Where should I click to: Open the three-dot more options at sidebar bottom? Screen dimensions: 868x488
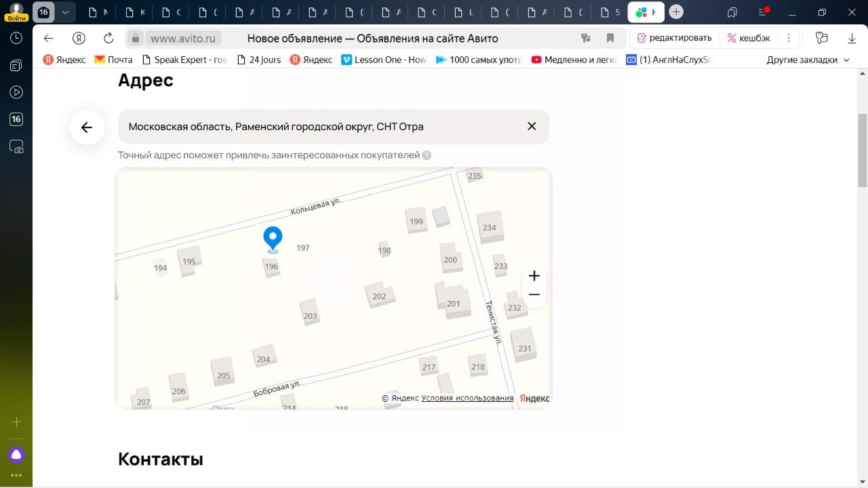click(16, 475)
